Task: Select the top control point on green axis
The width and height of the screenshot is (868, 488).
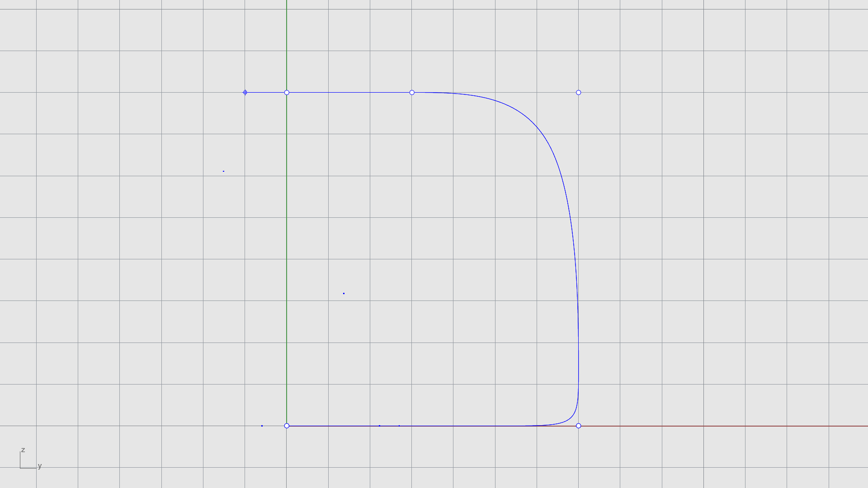Action: pos(287,93)
